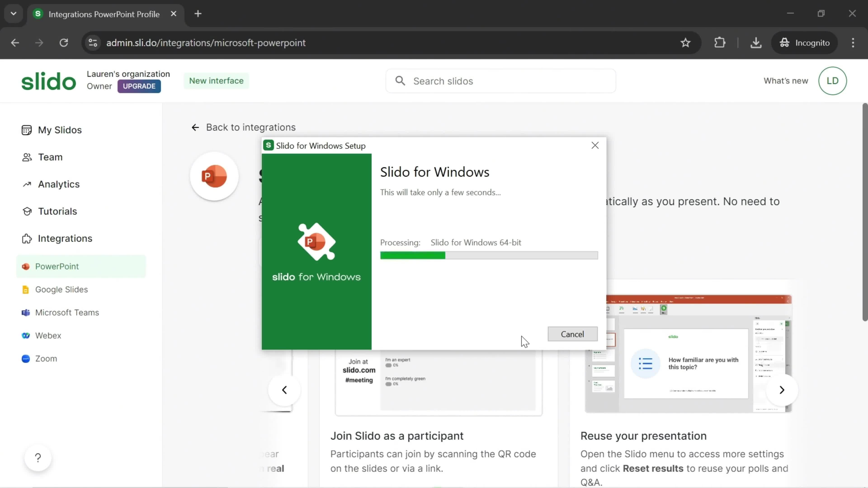Click the New interface button
Image resolution: width=868 pixels, height=488 pixels.
(216, 81)
